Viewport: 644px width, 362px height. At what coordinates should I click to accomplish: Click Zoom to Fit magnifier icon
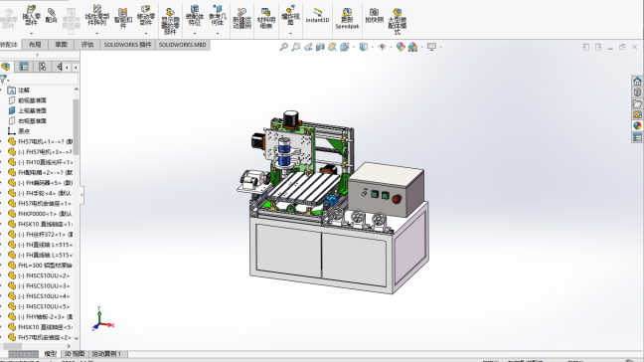coord(283,47)
